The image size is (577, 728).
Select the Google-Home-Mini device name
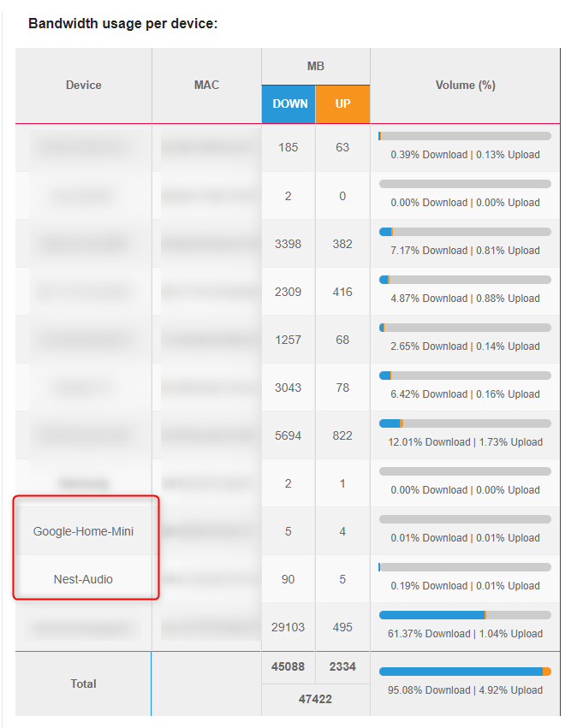pyautogui.click(x=84, y=531)
